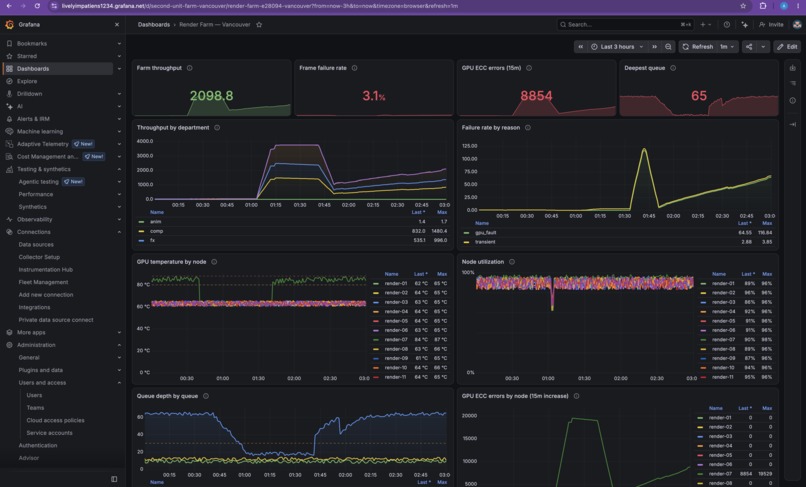This screenshot has height=487, width=806.
Task: Close the sidebar menu with X
Action: click(117, 25)
